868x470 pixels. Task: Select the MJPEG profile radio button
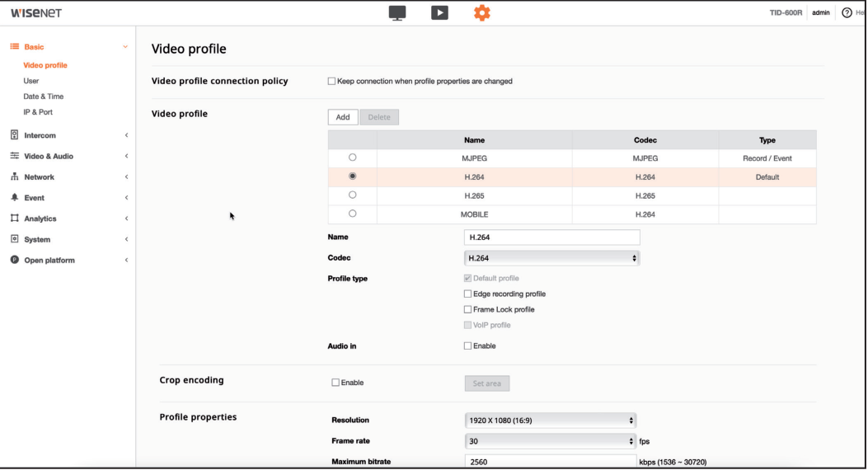point(352,157)
